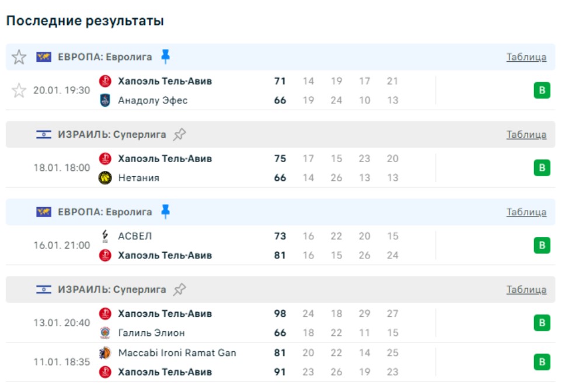Click the Galil Elyon team logo

(x=105, y=333)
